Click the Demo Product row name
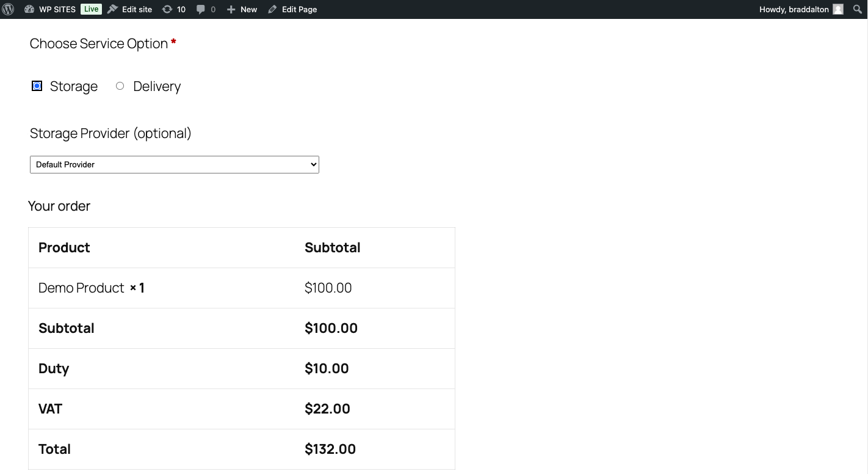The image size is (868, 474). (81, 288)
